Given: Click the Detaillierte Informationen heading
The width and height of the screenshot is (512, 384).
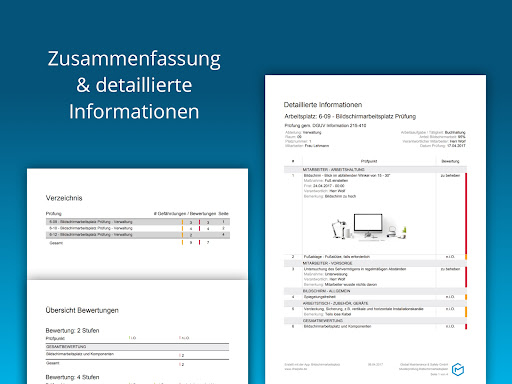Looking at the screenshot, I should [323, 105].
